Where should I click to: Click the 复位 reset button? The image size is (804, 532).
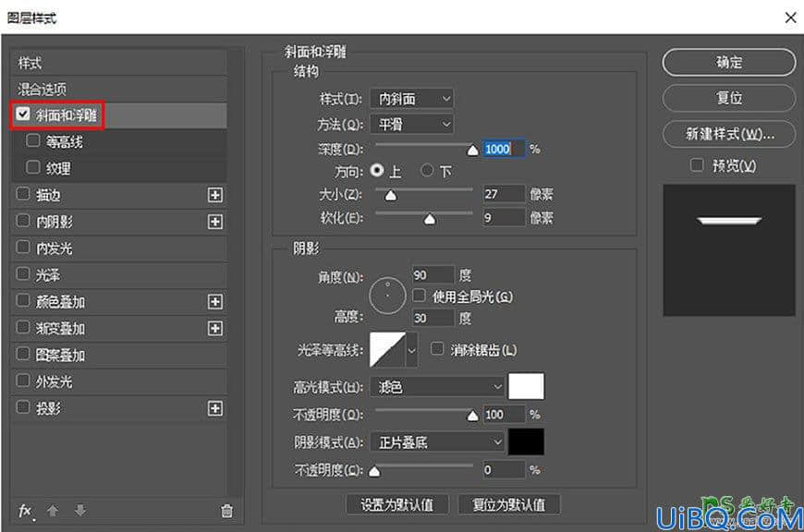click(728, 98)
